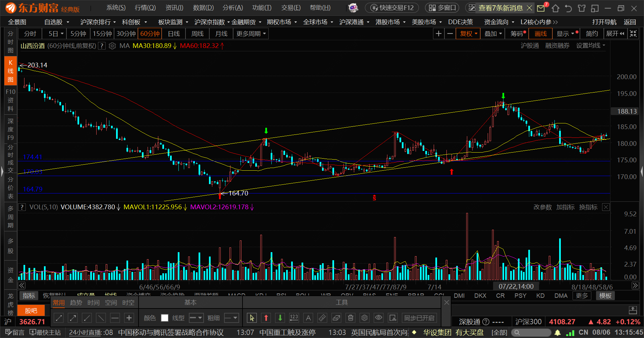
Task: Select the ruler measurement tool
Action: (322, 318)
